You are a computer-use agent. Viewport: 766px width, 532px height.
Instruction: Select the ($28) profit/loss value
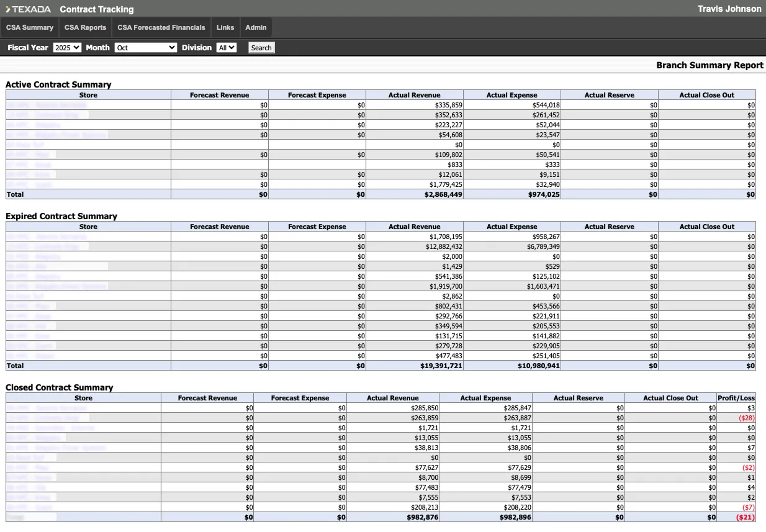coord(746,418)
